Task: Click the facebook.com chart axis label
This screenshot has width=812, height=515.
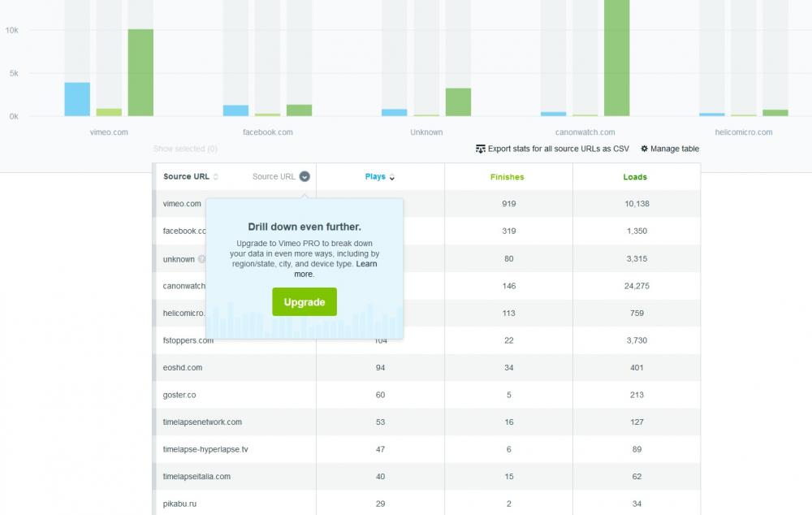Action: [268, 132]
